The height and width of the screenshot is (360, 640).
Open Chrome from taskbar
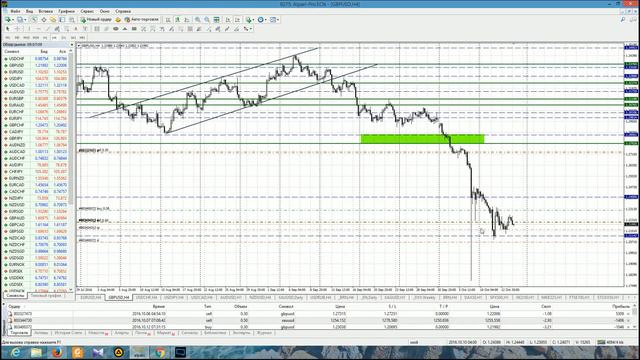click(160, 352)
